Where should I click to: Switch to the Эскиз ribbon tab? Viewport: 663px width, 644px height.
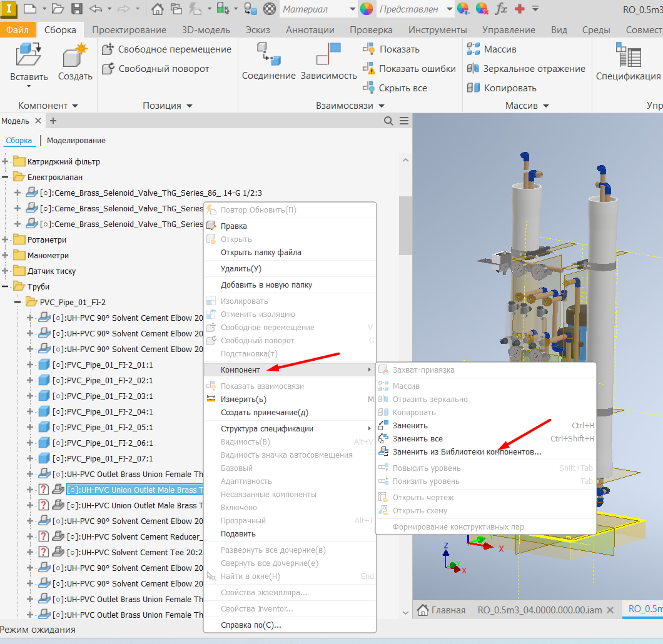(x=258, y=30)
